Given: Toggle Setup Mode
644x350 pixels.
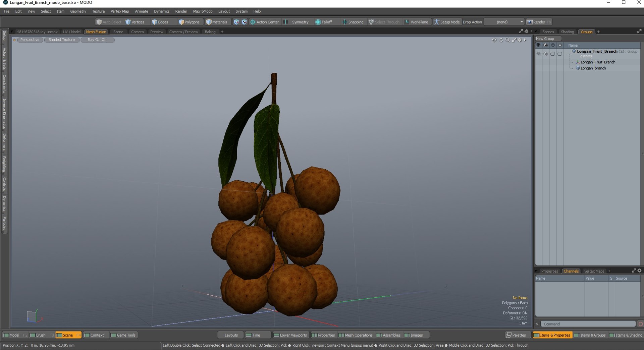Looking at the screenshot, I should [447, 22].
